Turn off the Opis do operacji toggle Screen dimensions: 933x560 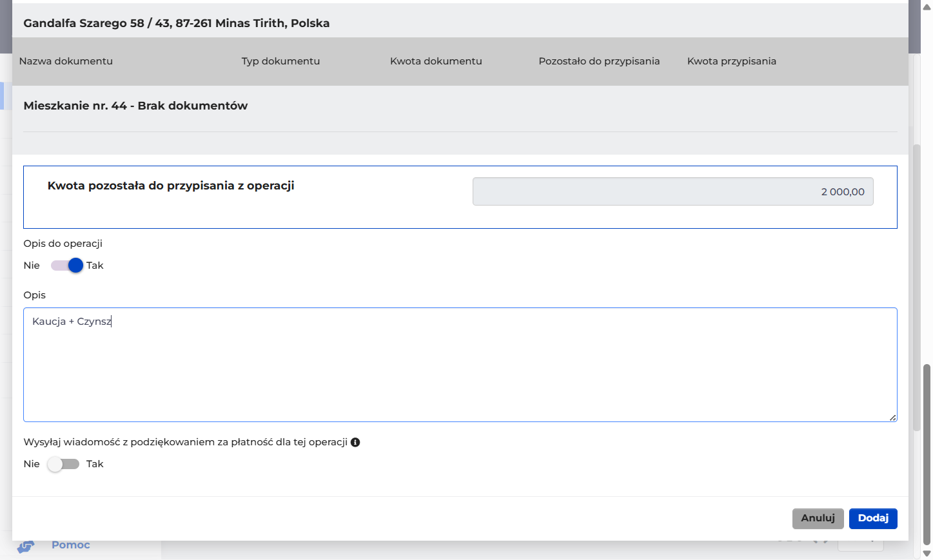tap(67, 266)
